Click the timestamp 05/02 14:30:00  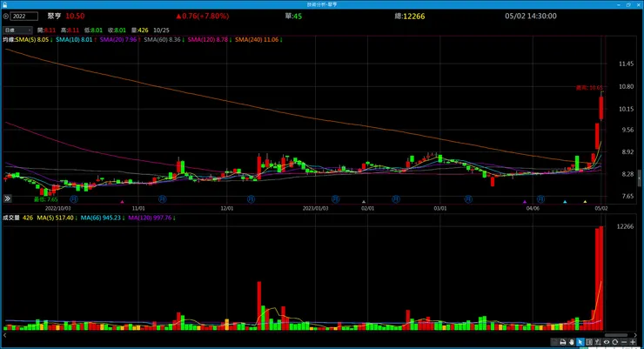click(x=531, y=16)
